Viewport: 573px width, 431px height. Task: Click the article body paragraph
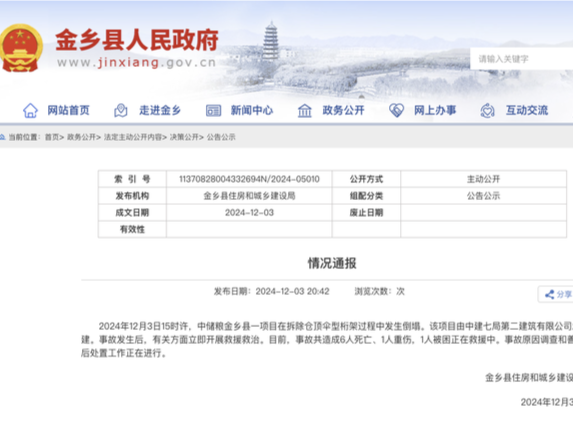327,340
